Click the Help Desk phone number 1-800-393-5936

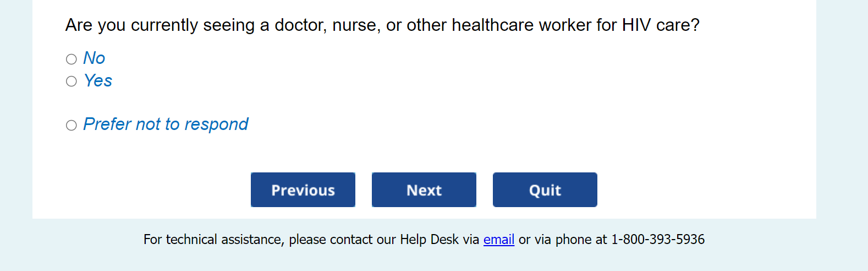657,240
